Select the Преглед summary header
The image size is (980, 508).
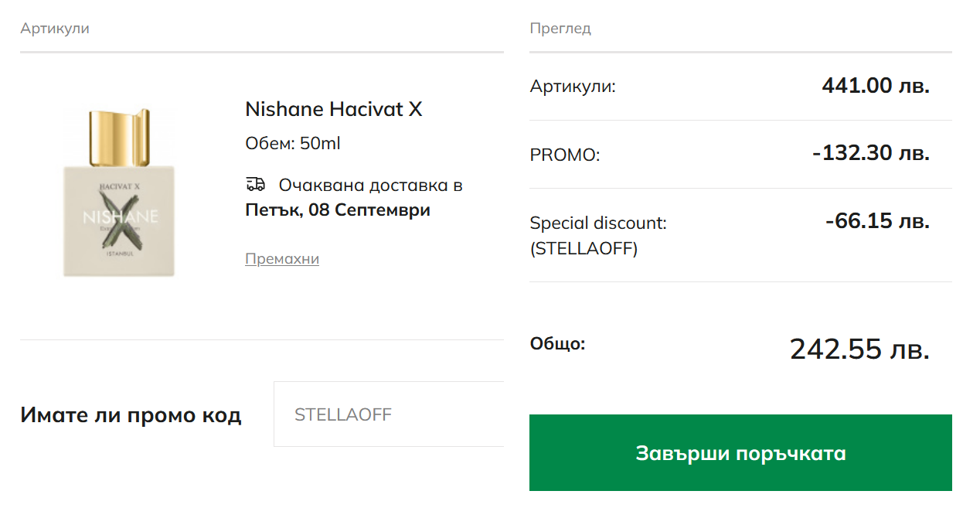(x=560, y=29)
